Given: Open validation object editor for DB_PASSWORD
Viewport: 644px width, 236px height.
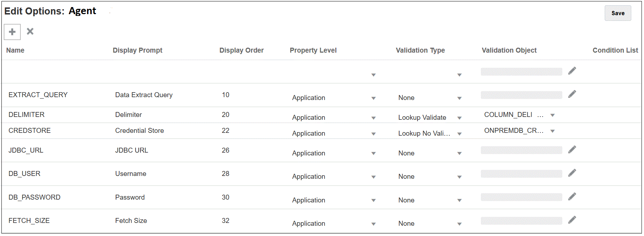Looking at the screenshot, I should click(x=572, y=197).
